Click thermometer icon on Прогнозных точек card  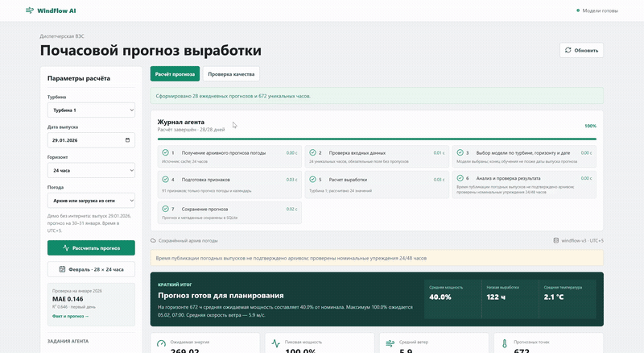pyautogui.click(x=505, y=343)
